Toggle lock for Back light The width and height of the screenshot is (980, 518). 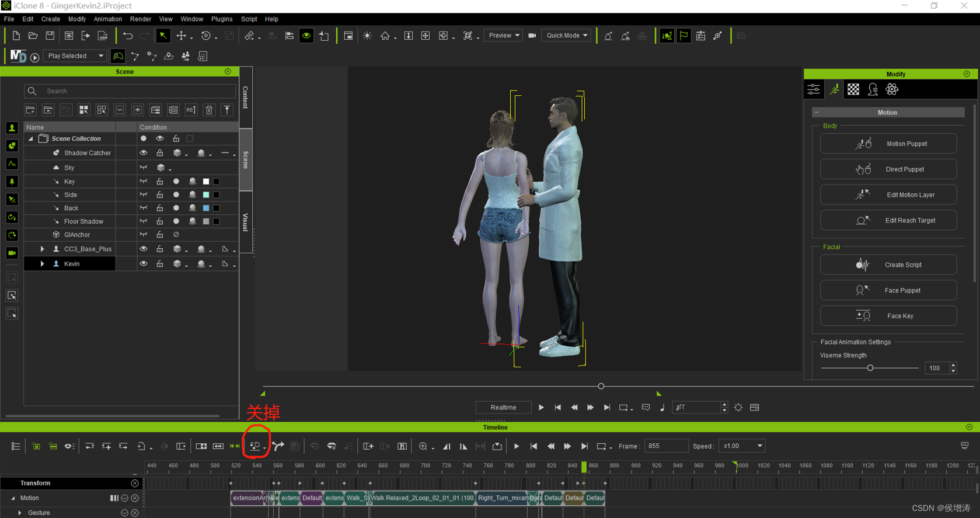(x=159, y=208)
